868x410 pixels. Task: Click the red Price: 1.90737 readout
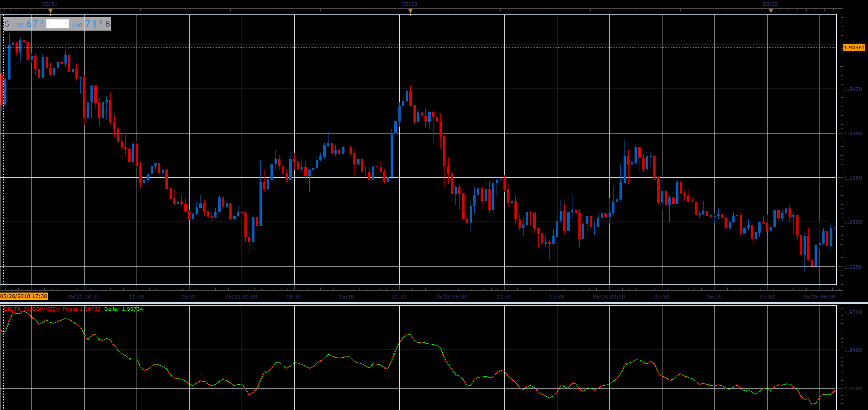click(82, 309)
